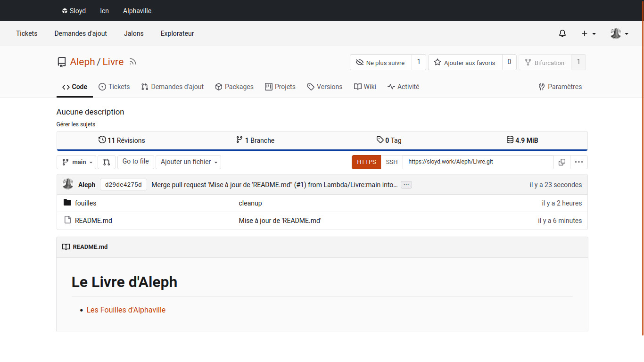The width and height of the screenshot is (644, 362).
Task: Open the notifications bell icon
Action: 562,33
